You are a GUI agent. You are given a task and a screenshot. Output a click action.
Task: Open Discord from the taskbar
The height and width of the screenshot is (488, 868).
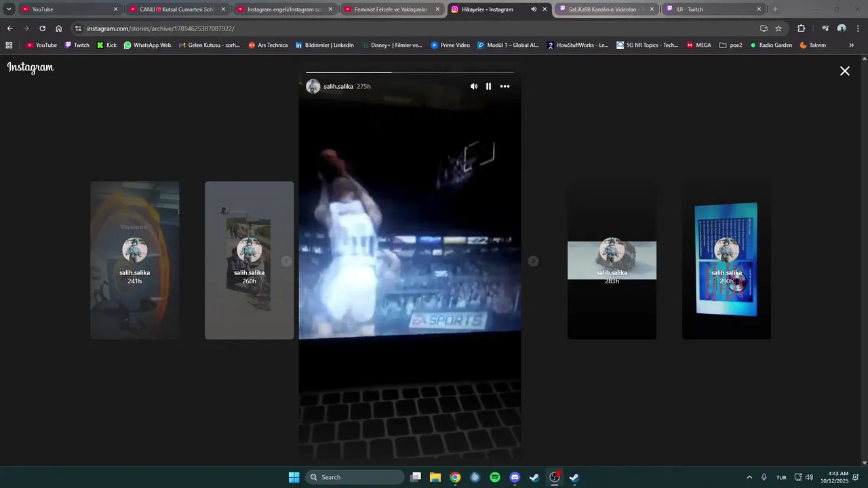click(x=515, y=477)
